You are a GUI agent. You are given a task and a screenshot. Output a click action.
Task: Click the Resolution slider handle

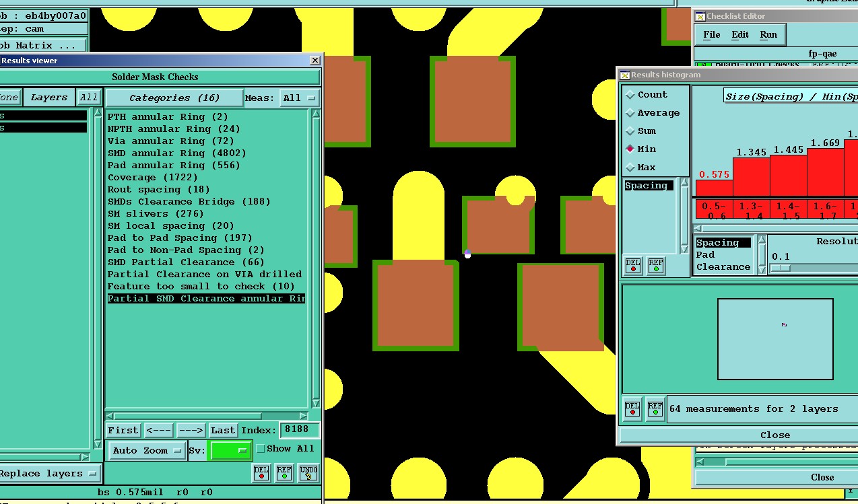click(x=779, y=268)
